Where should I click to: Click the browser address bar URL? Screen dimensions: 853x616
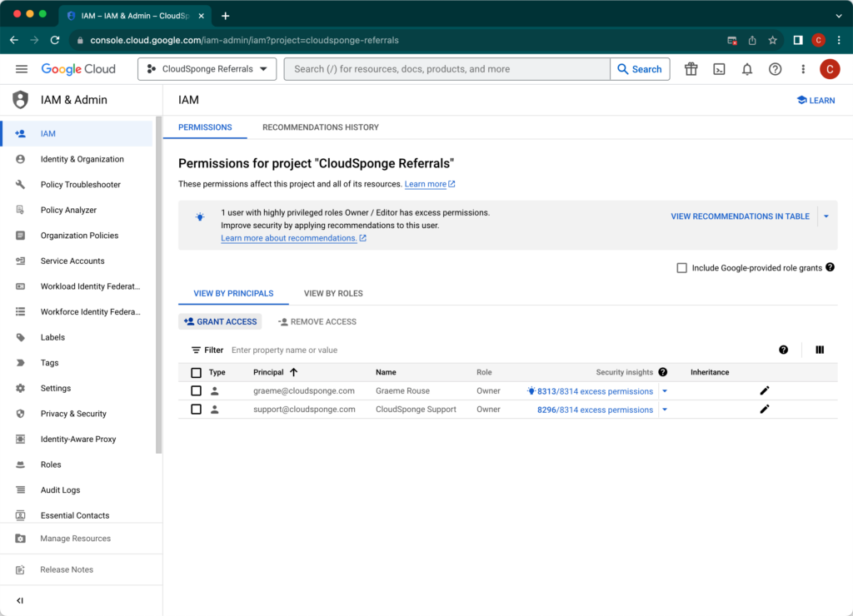click(x=244, y=40)
